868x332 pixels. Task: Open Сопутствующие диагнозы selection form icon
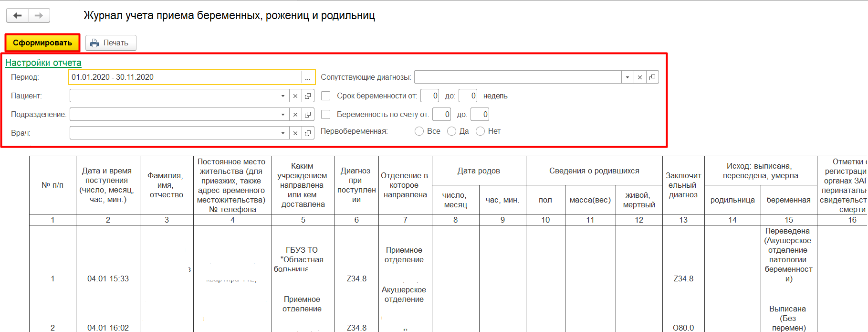[652, 77]
